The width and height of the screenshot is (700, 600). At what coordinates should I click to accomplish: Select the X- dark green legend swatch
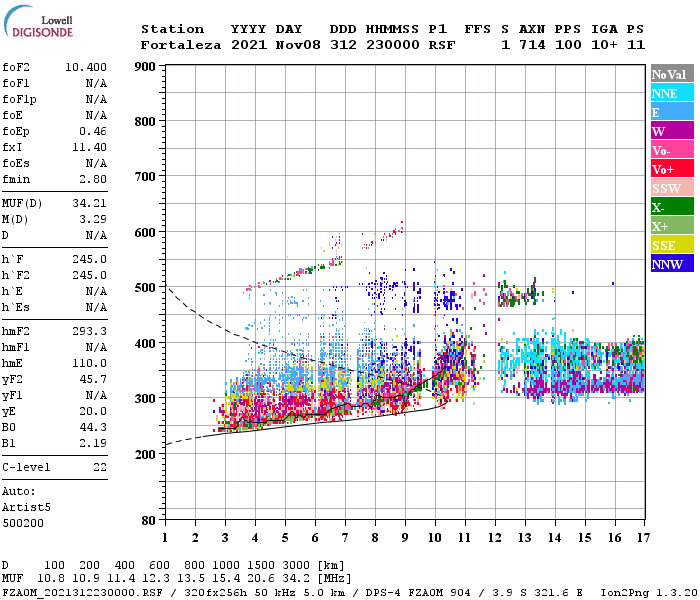672,207
